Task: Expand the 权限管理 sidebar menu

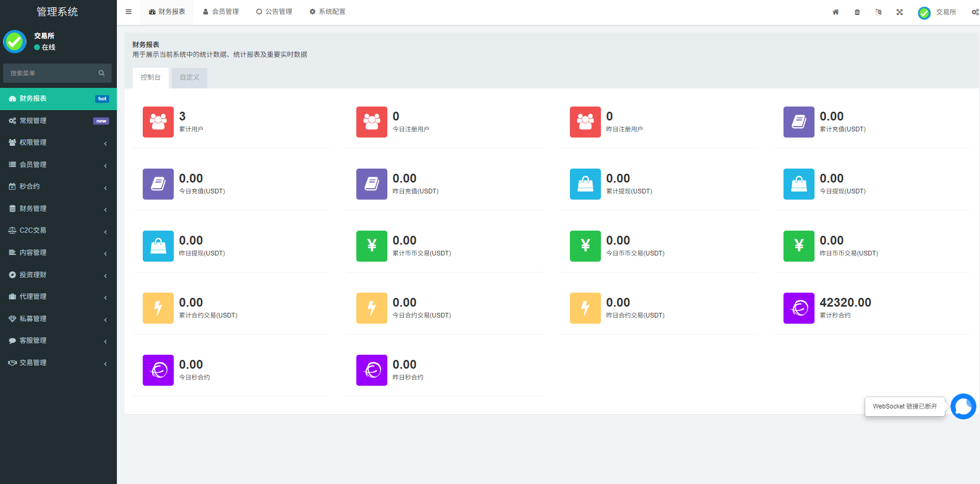Action: pyautogui.click(x=58, y=143)
